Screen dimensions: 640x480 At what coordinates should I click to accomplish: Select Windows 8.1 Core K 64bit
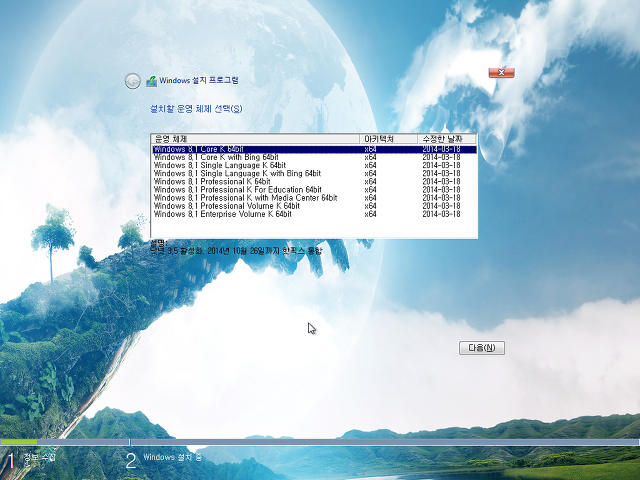pyautogui.click(x=314, y=149)
